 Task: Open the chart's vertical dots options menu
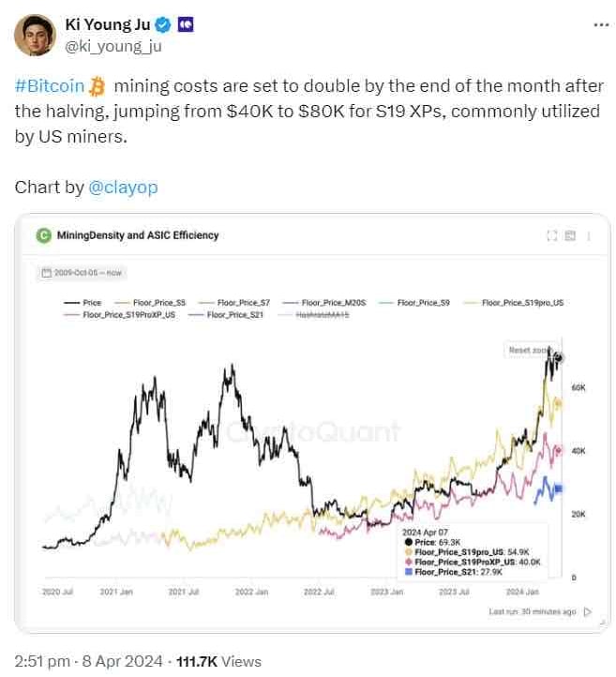click(588, 235)
